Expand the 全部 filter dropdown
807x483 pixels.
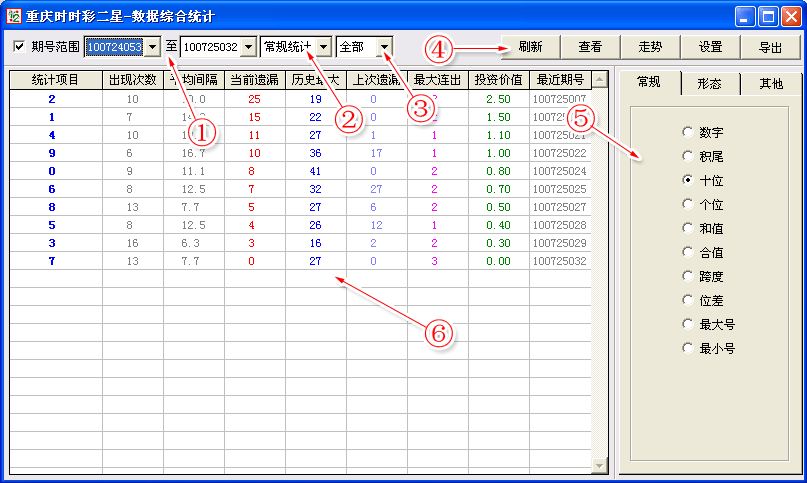pos(384,47)
